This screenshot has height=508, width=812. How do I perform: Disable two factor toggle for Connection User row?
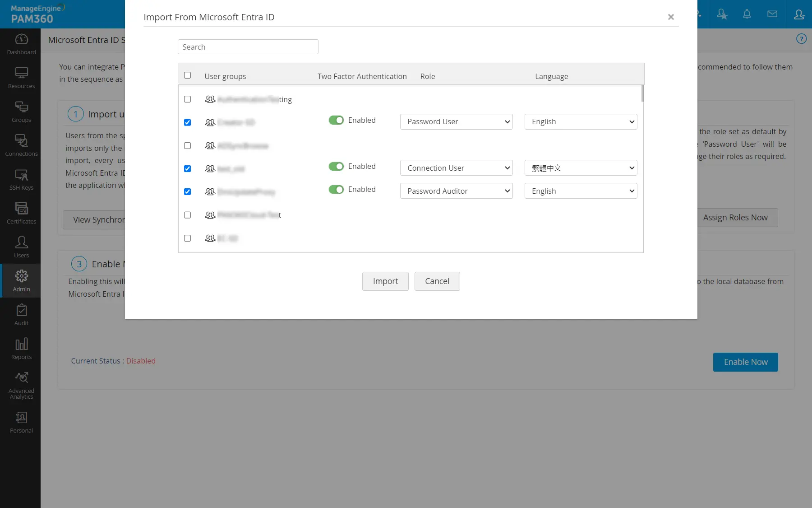[x=336, y=167]
